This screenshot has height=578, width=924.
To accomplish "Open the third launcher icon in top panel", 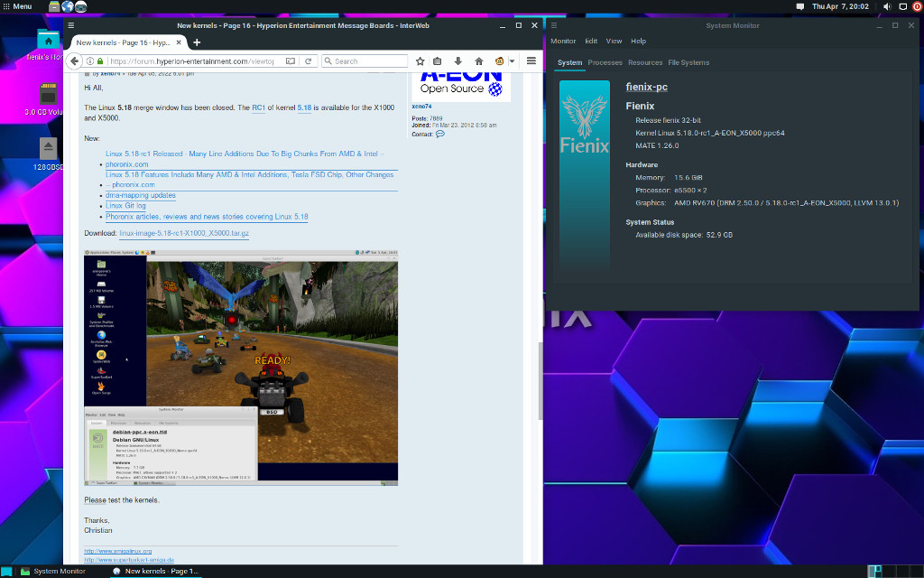I will 80,6.
